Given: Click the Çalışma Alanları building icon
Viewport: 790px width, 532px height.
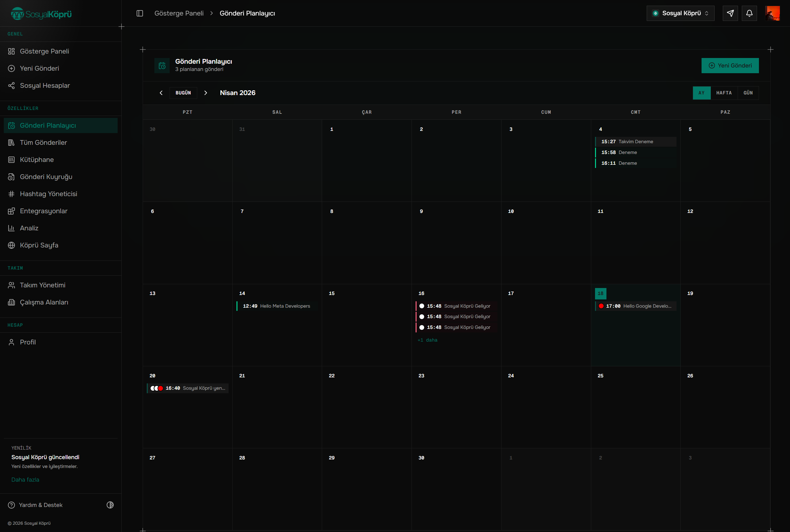Looking at the screenshot, I should tap(11, 302).
